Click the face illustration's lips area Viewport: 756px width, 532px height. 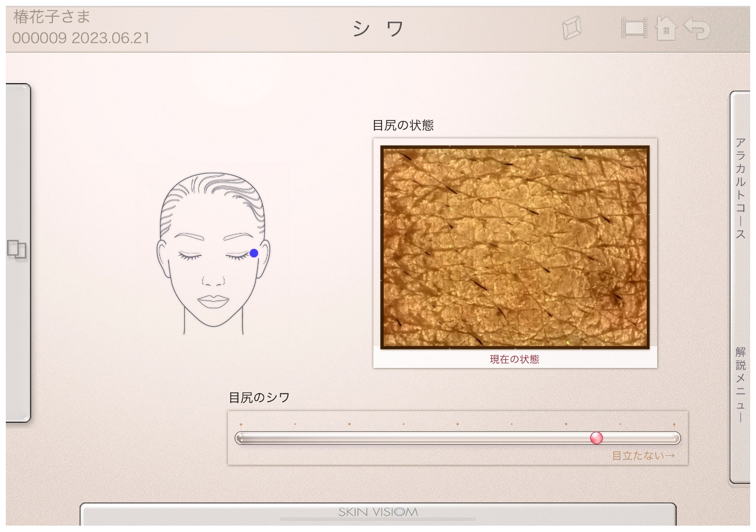(213, 302)
